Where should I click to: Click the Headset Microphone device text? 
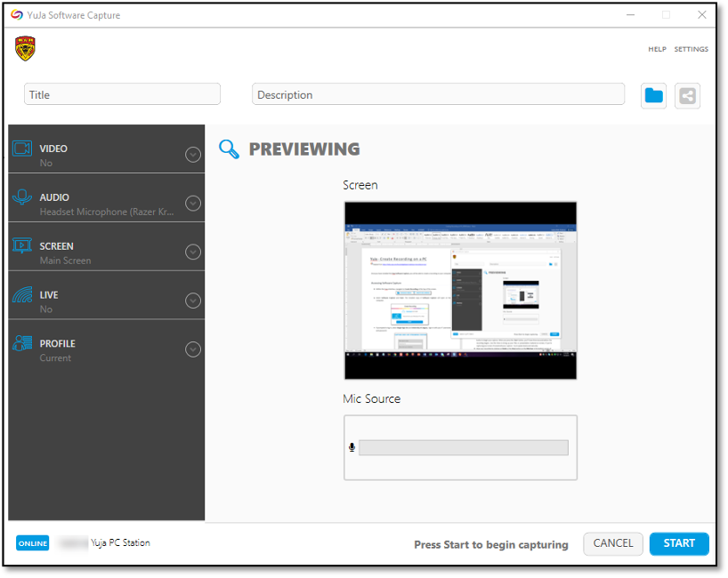107,212
